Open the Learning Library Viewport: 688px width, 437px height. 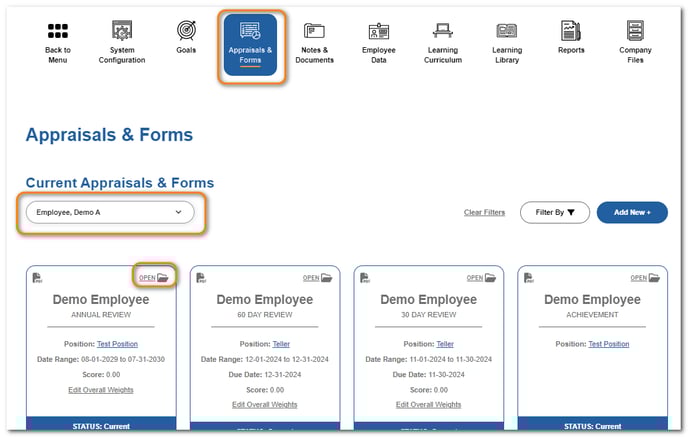[x=506, y=31]
